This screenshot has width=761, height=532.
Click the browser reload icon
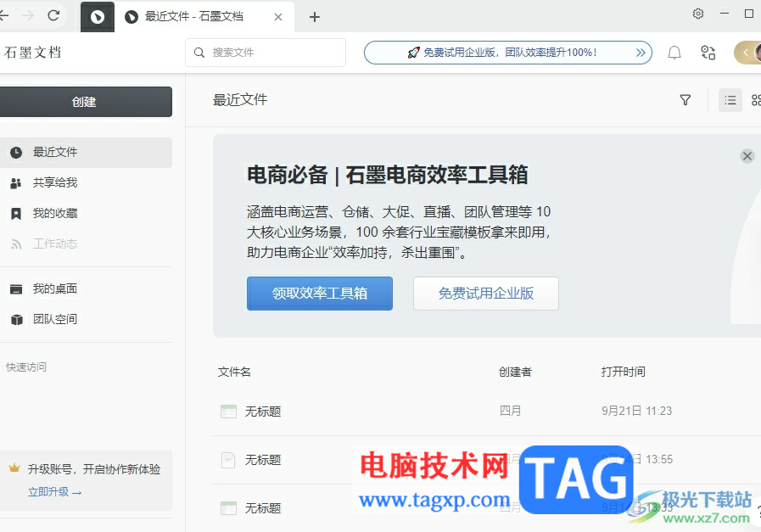pos(53,15)
